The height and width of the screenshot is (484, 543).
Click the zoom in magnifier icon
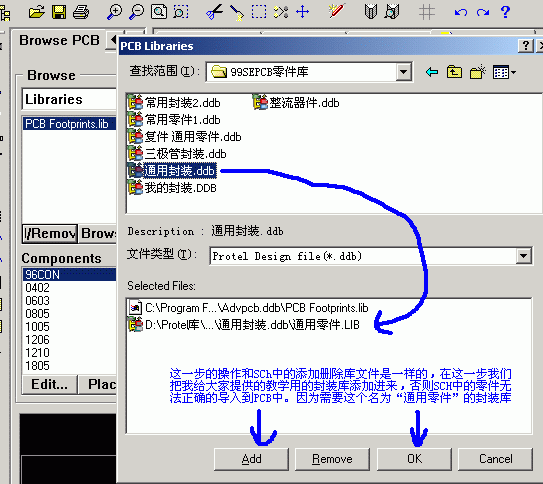pos(114,12)
